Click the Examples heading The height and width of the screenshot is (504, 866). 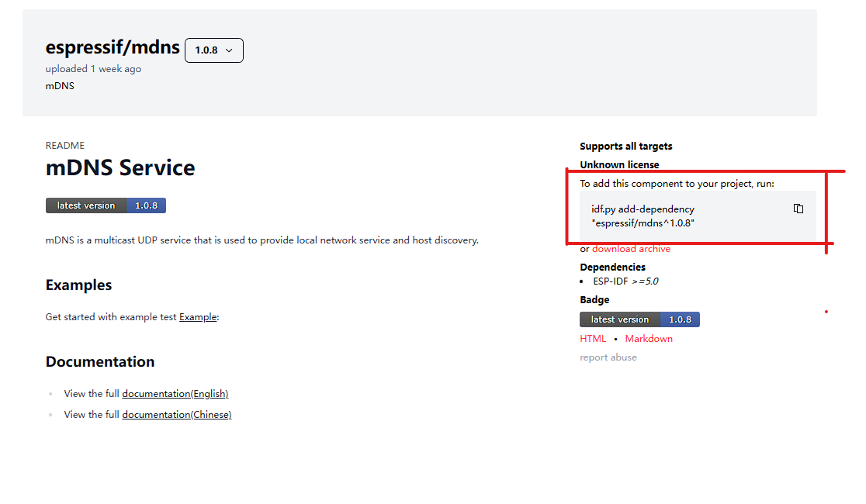click(78, 285)
